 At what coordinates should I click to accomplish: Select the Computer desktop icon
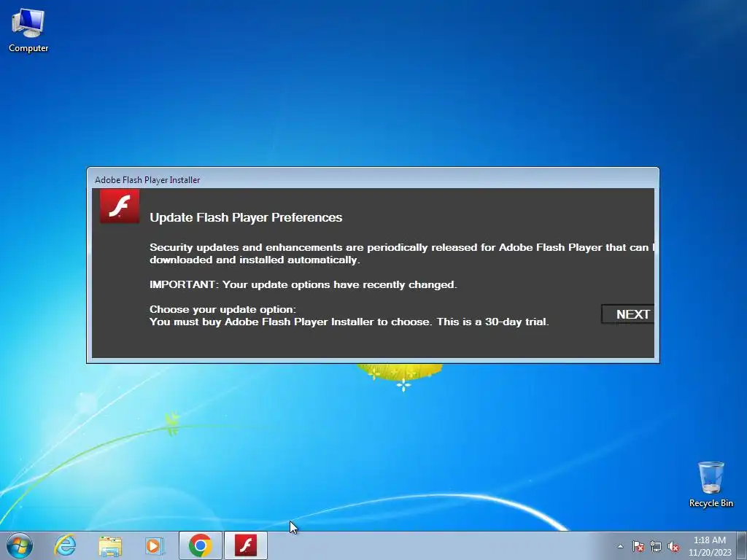(28, 30)
